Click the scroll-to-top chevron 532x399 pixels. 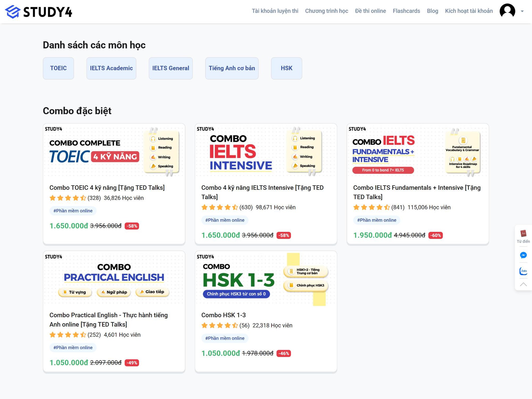click(x=523, y=284)
